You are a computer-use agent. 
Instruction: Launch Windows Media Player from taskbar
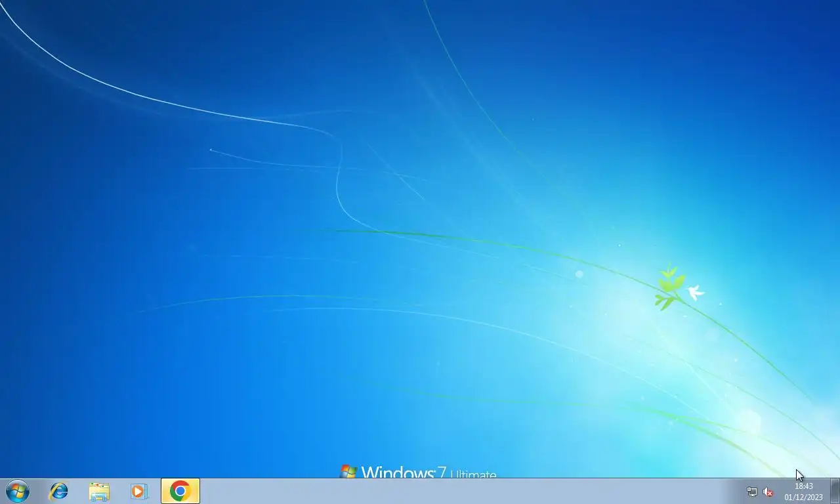(x=139, y=491)
